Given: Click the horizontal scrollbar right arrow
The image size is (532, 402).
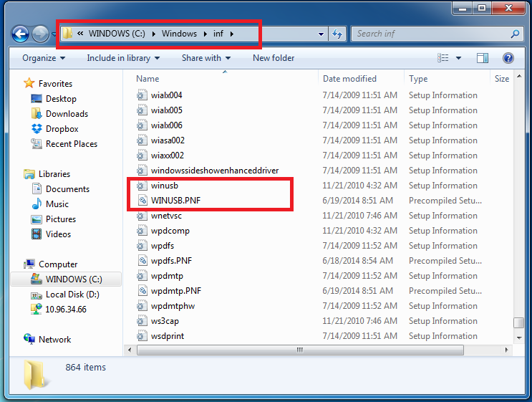Looking at the screenshot, I should (506, 350).
